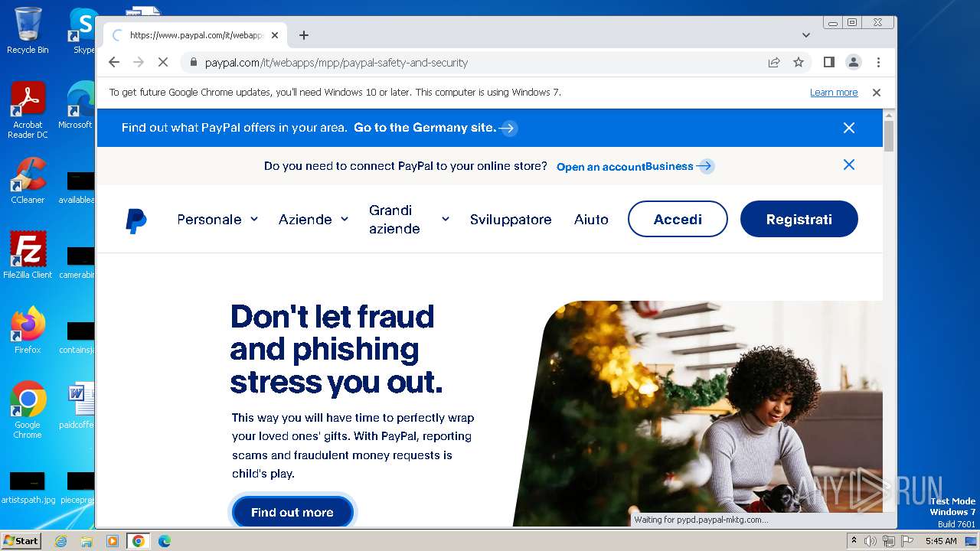Expand the Grandi aziende dropdown
980x551 pixels.
pyautogui.click(x=409, y=220)
